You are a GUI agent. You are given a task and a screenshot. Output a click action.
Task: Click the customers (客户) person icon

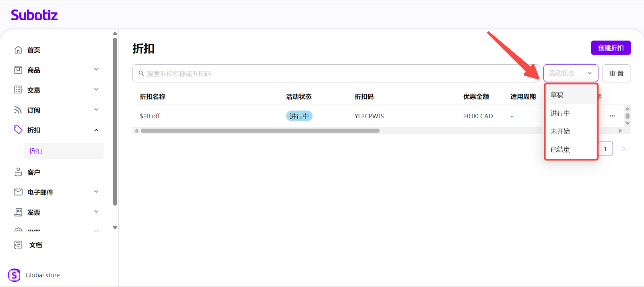pyautogui.click(x=18, y=172)
